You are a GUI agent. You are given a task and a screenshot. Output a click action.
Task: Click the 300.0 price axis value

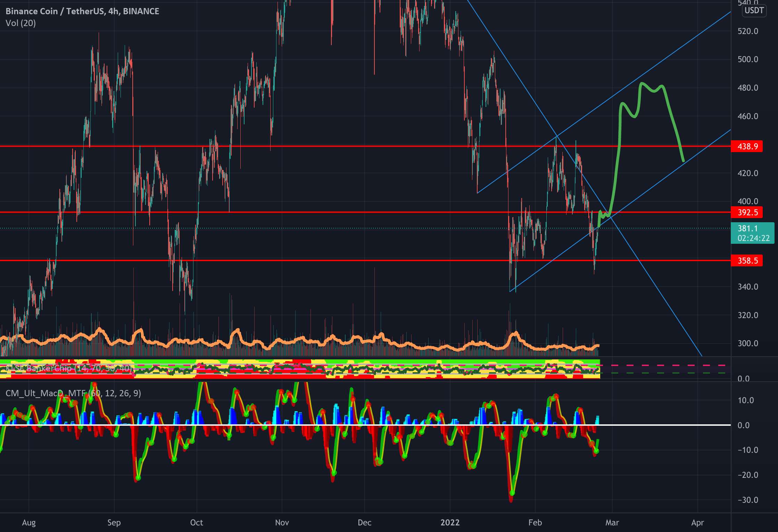click(748, 343)
